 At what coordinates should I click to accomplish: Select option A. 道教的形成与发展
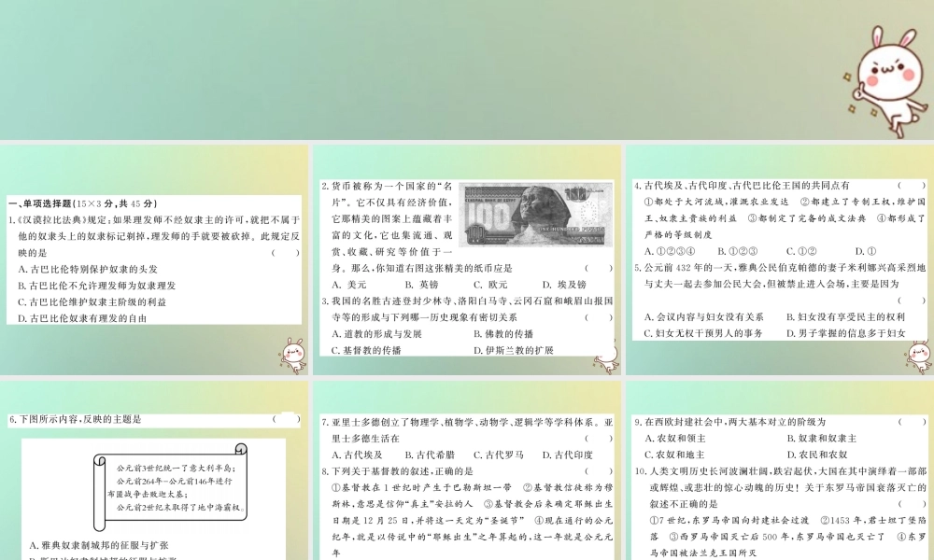click(x=376, y=334)
